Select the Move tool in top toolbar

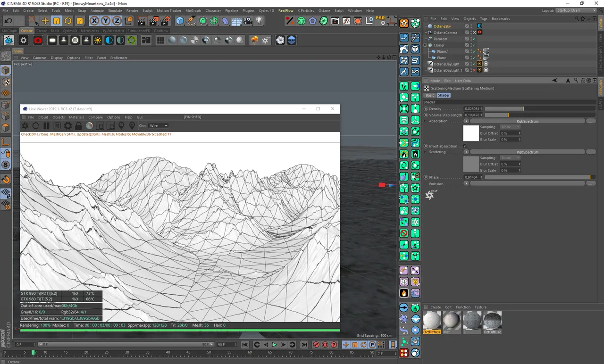[45, 21]
